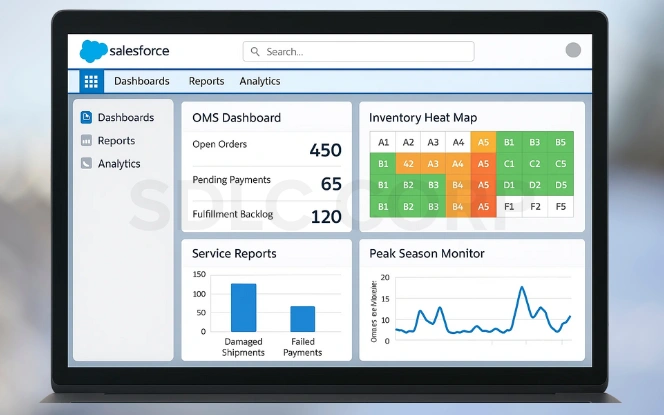Select the Damaged Shipments bar in chart
The height and width of the screenshot is (415, 664).
point(243,307)
